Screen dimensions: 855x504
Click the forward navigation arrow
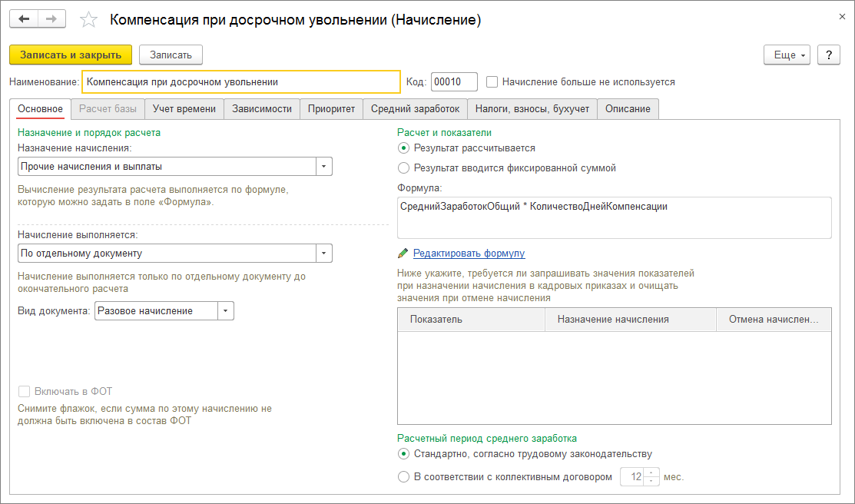51,19
